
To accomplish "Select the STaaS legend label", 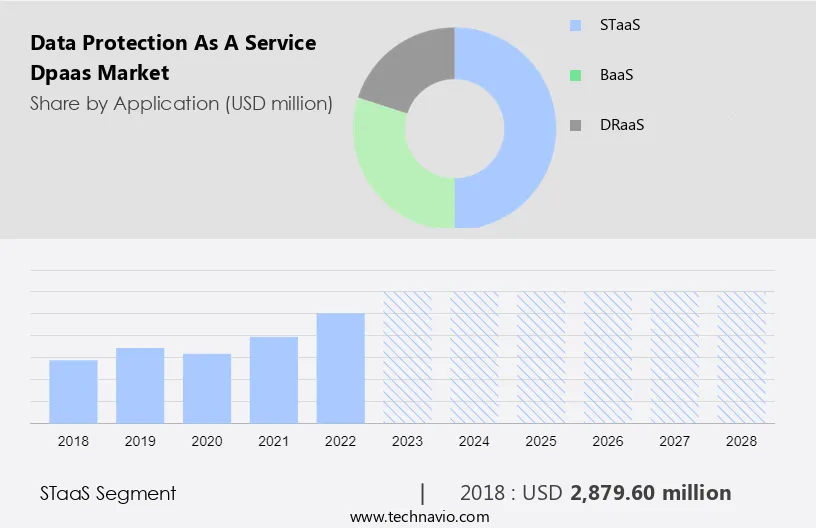I will pyautogui.click(x=620, y=25).
